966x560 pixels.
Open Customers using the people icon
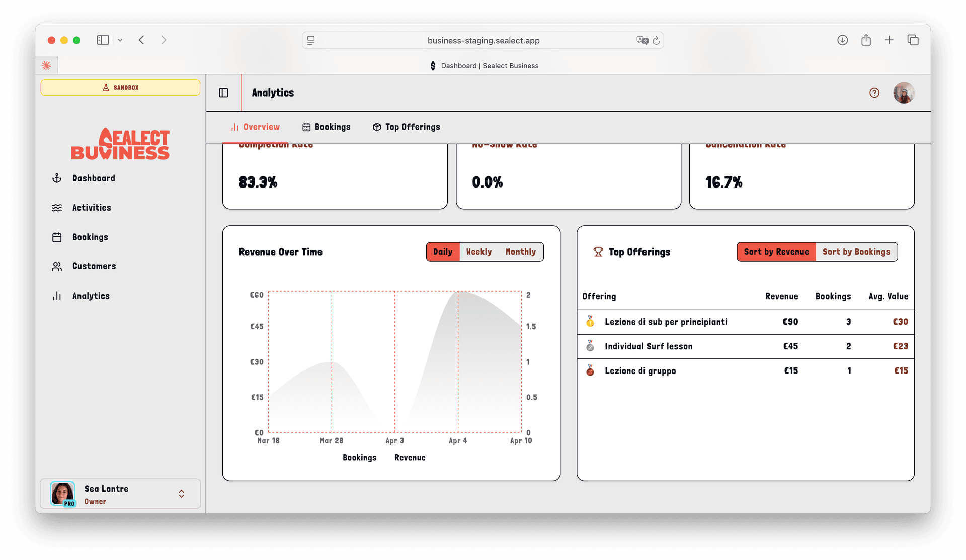[57, 266]
